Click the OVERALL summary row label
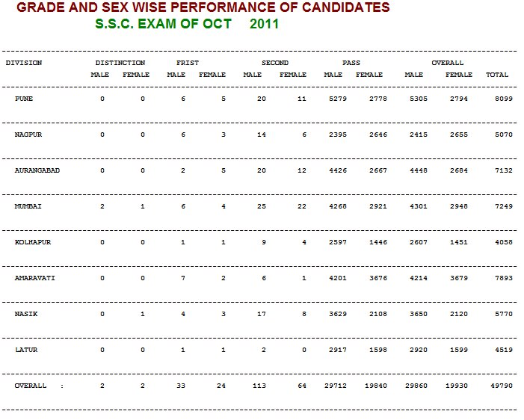This screenshot has width=524, height=420. [31, 386]
